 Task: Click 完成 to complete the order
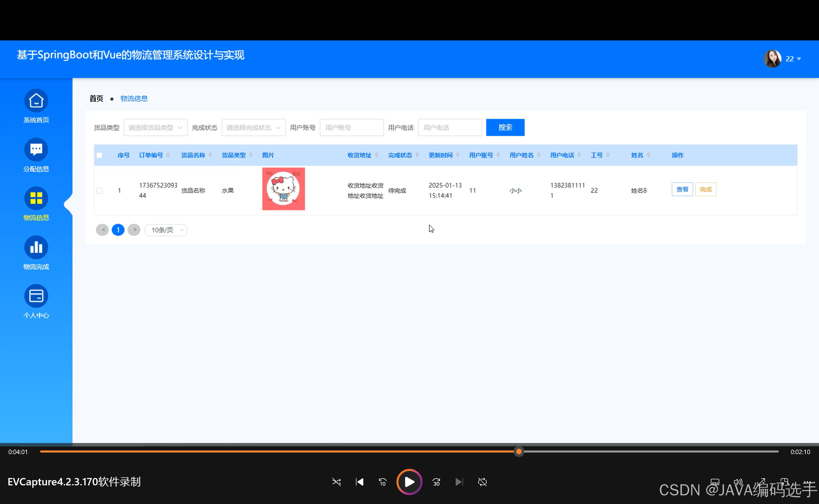pyautogui.click(x=706, y=189)
